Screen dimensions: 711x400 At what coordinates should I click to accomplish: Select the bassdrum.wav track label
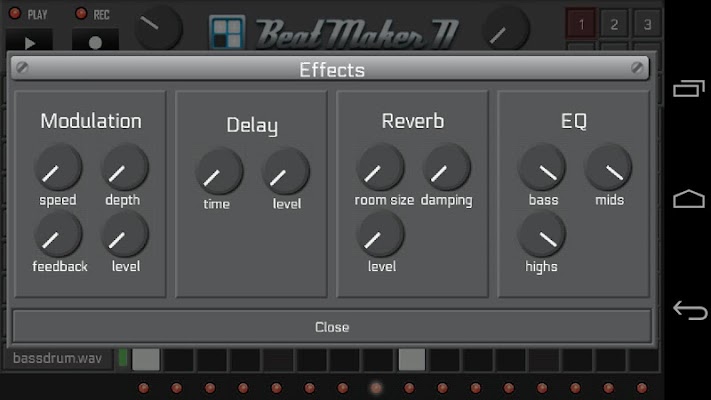58,359
